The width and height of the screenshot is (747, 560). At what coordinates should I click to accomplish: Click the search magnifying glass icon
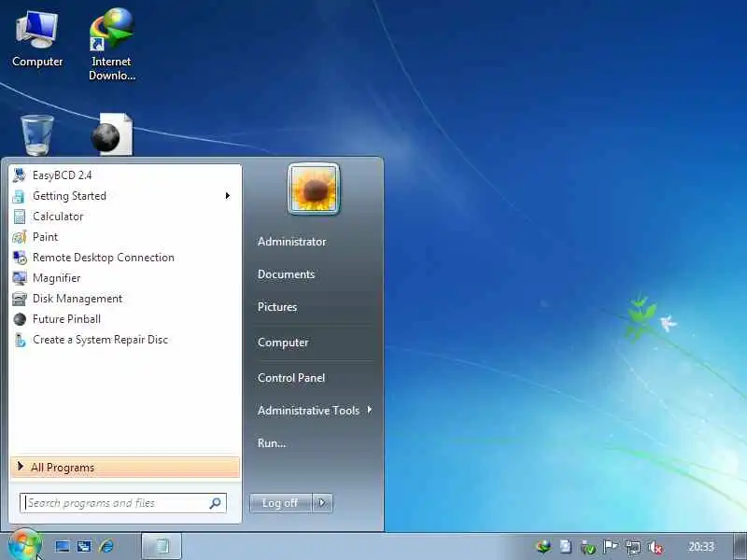pos(215,503)
